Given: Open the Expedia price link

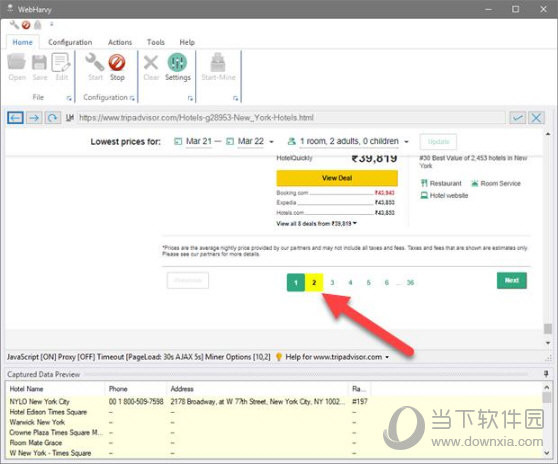Looking at the screenshot, I should pos(335,202).
